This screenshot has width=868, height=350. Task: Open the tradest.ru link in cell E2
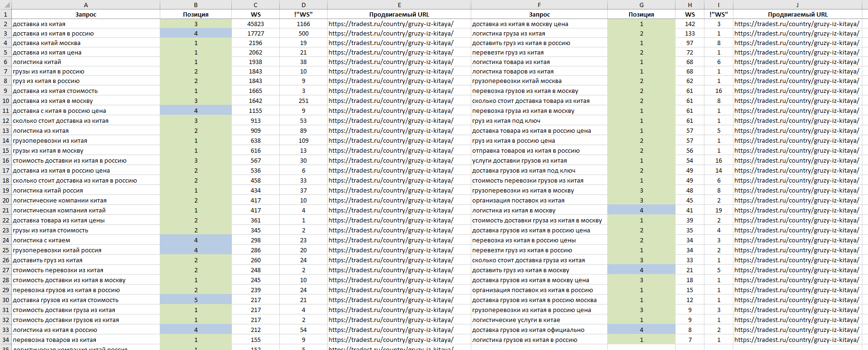click(x=391, y=24)
